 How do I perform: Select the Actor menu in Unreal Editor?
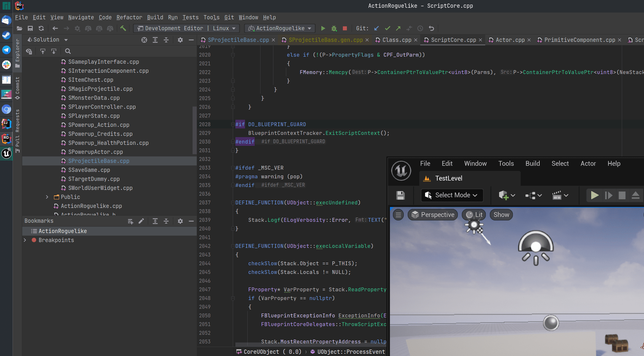(x=588, y=163)
